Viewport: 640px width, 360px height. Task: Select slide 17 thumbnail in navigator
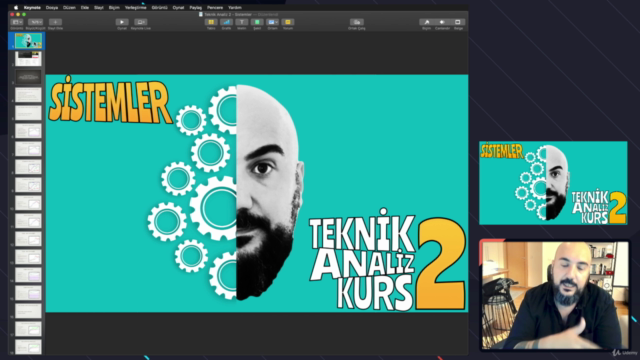click(x=28, y=329)
